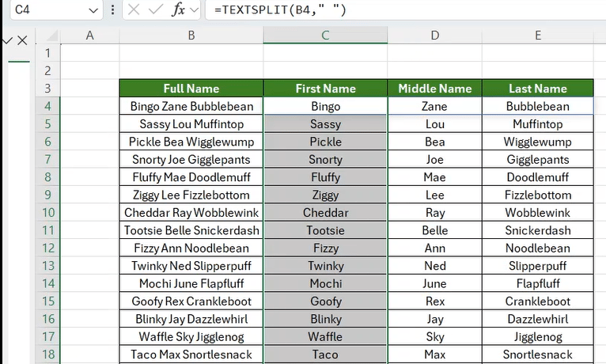
Task: Select row 4 header
Action: (x=47, y=106)
